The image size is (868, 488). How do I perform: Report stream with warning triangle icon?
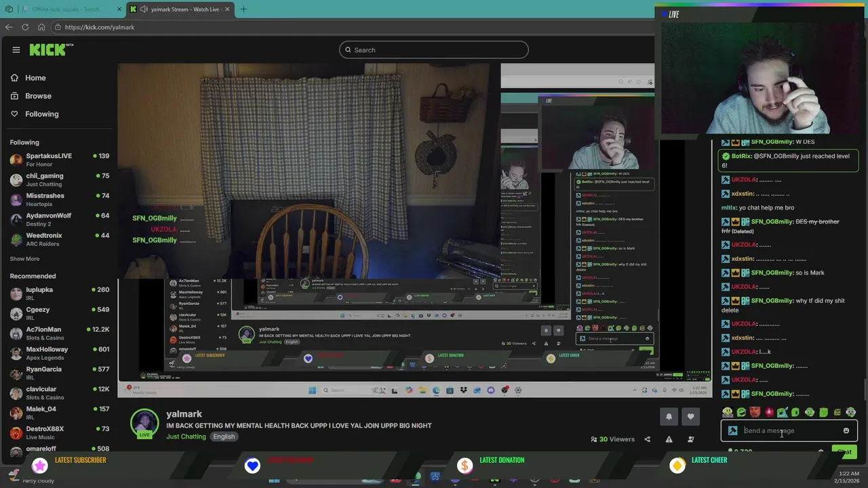click(x=669, y=439)
